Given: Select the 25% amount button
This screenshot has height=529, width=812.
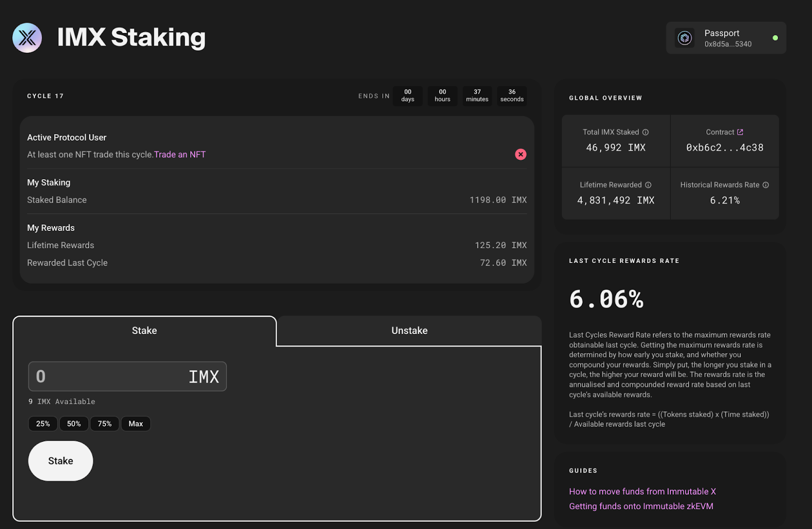Looking at the screenshot, I should (x=43, y=424).
